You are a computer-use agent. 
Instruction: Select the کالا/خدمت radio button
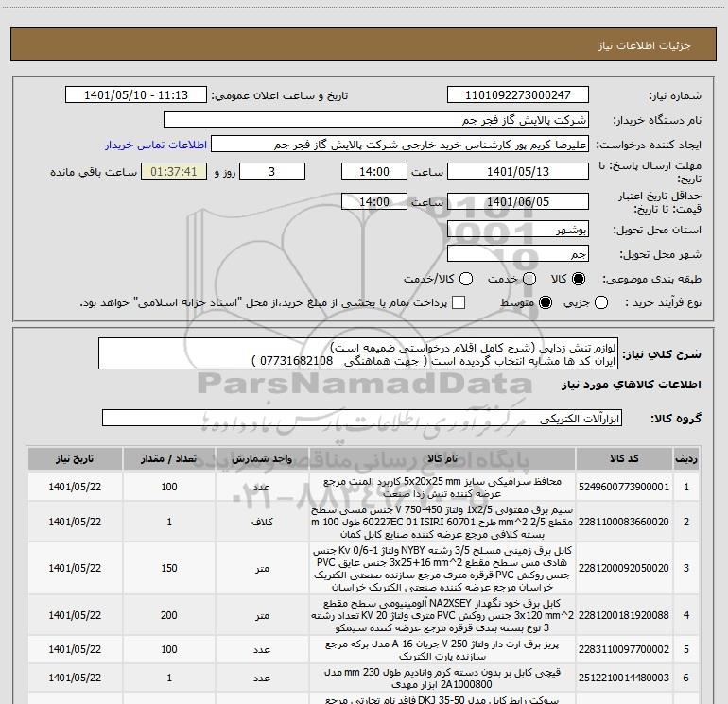[x=466, y=279]
